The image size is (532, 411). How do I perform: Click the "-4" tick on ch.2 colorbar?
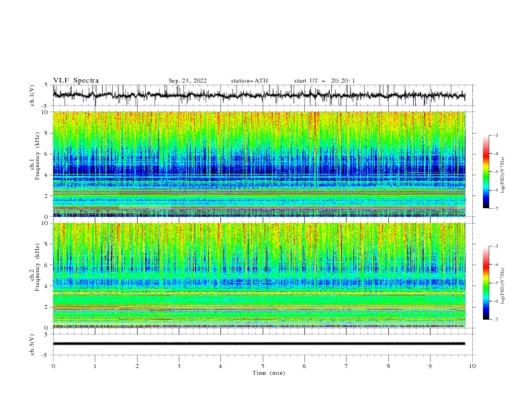[495, 265]
